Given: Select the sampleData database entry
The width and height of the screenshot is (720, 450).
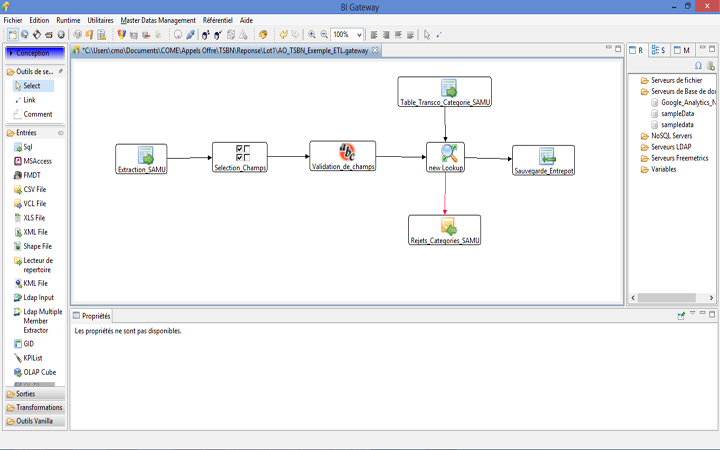Looking at the screenshot, I should coord(673,113).
